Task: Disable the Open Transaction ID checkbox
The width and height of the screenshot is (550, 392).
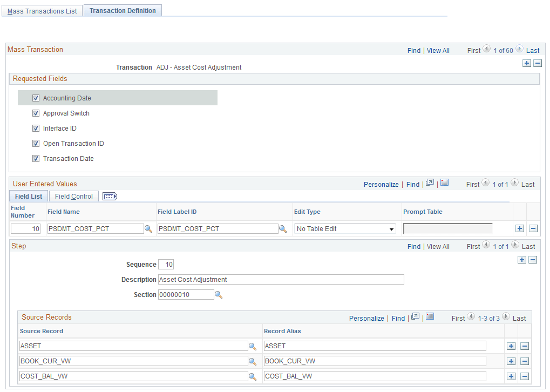Action: pos(36,143)
